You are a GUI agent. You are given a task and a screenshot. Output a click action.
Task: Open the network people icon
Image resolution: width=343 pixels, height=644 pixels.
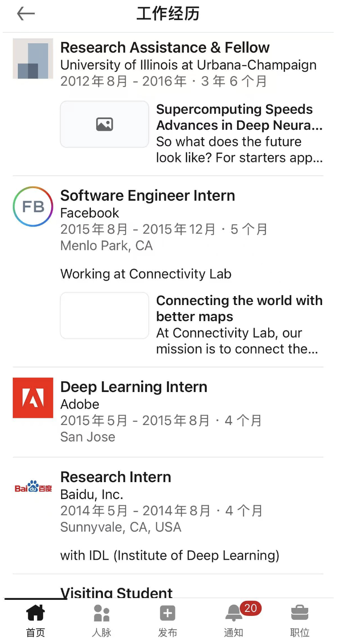pyautogui.click(x=102, y=613)
